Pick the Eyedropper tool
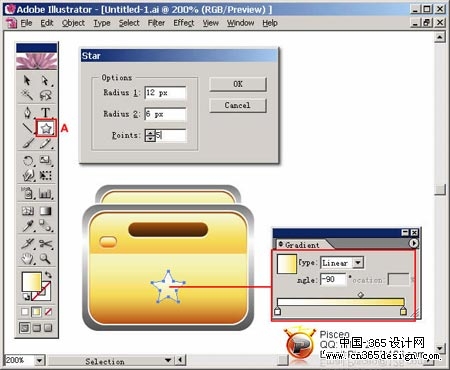450x370 pixels. click(x=28, y=226)
